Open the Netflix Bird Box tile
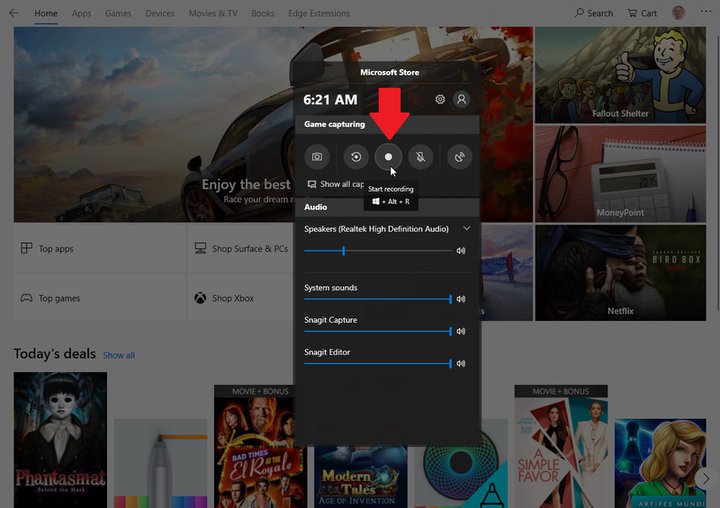 tap(620, 273)
